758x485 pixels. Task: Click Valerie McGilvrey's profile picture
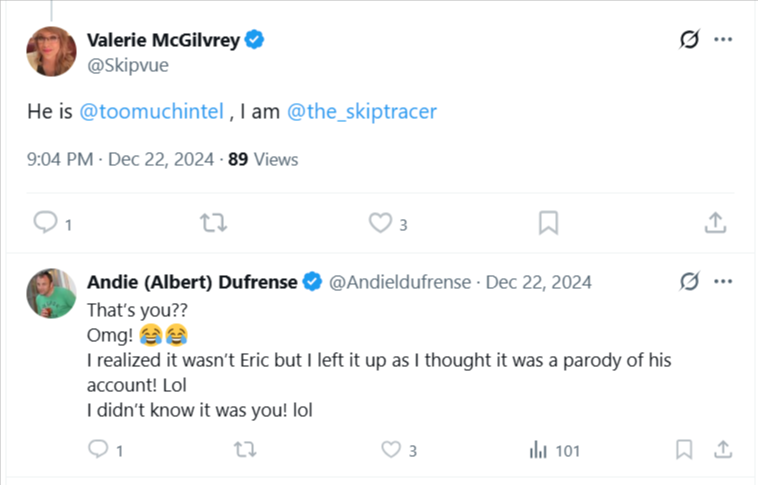click(51, 51)
